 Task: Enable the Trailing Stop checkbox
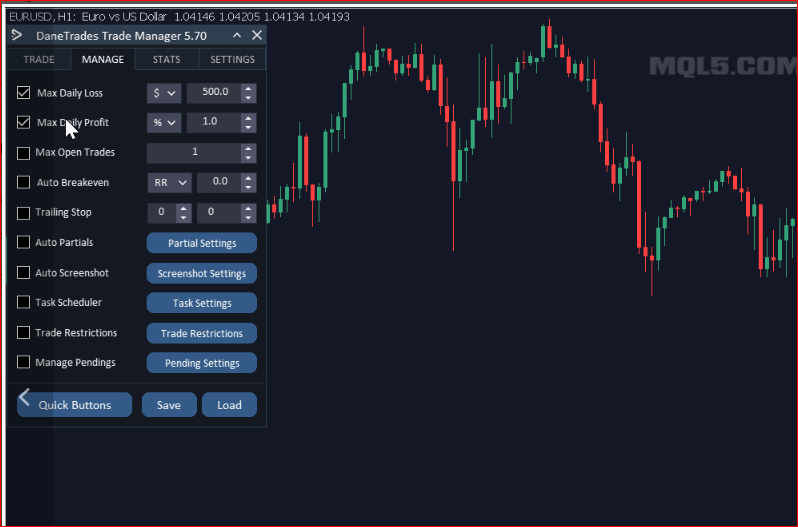pos(23,213)
